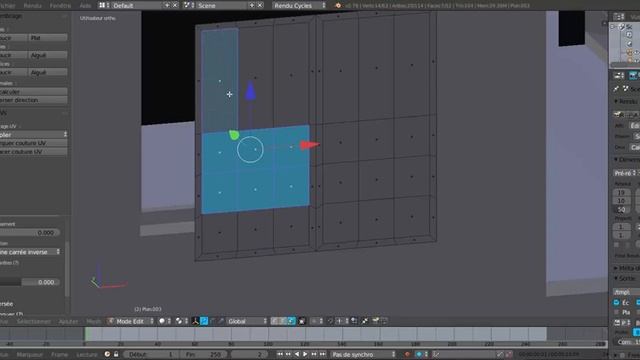This screenshot has width=640, height=360.
Task: Open the Rendu Cycles render engine dropdown
Action: [299, 5]
